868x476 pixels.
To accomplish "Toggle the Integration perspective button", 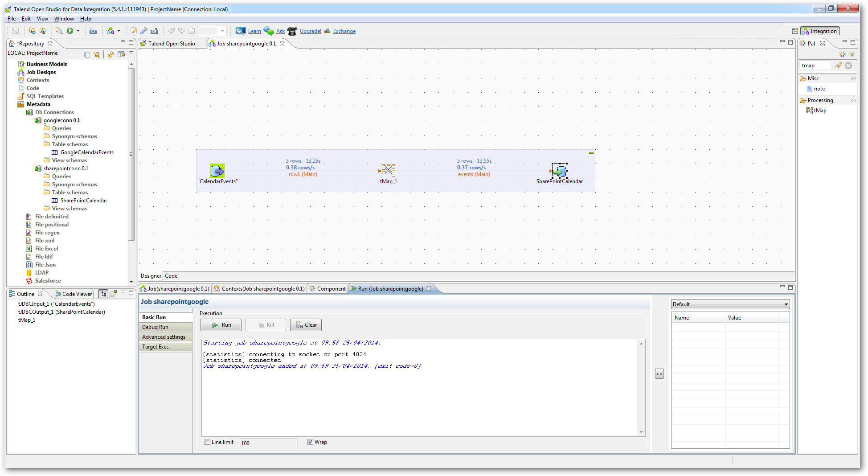I will pos(820,31).
